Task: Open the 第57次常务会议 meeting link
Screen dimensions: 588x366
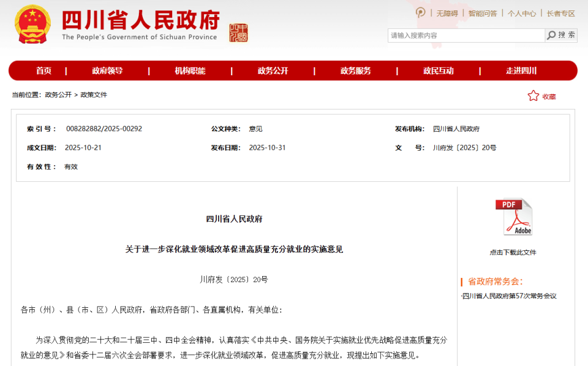Action: click(x=510, y=297)
